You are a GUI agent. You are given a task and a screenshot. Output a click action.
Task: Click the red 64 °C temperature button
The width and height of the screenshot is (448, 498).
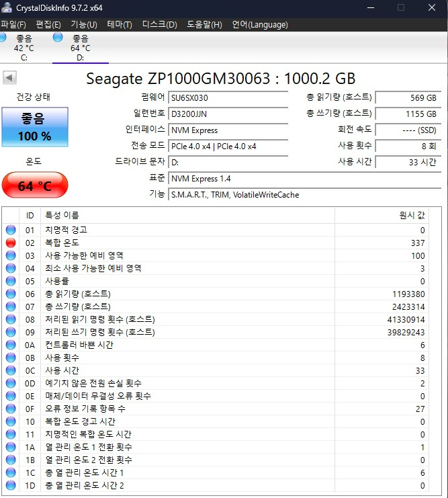pyautogui.click(x=35, y=185)
